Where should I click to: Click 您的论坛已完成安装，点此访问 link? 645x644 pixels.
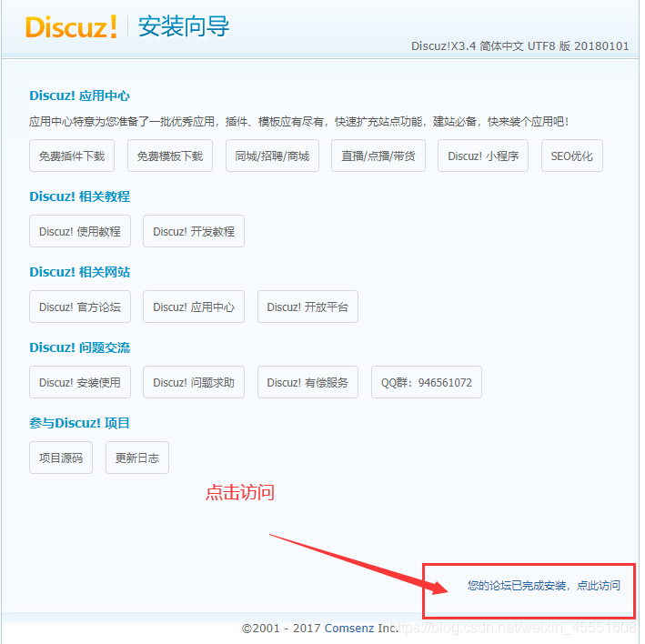(x=543, y=585)
